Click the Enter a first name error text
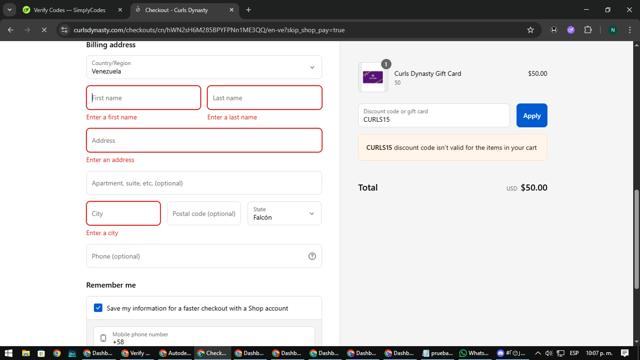The image size is (640, 360). click(x=111, y=117)
